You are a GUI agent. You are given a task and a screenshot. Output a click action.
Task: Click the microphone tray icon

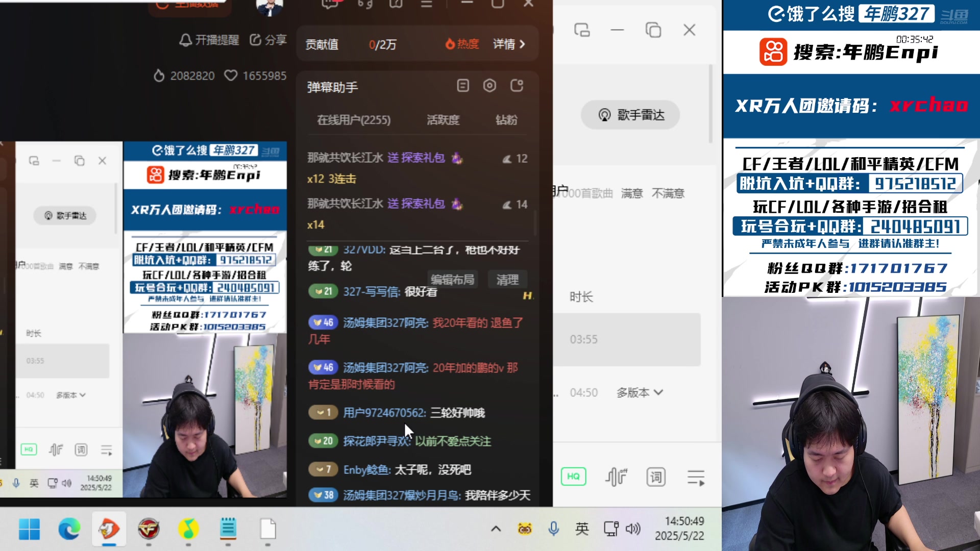pos(553,529)
